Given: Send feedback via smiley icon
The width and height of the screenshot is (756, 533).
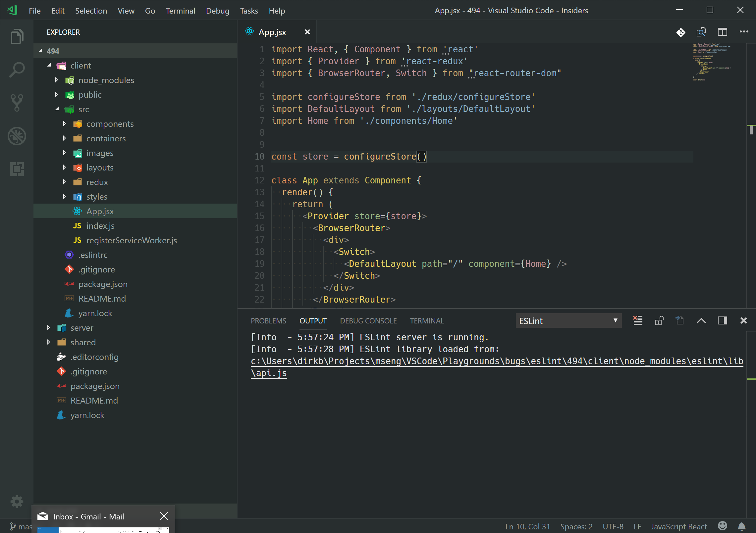Looking at the screenshot, I should [722, 526].
